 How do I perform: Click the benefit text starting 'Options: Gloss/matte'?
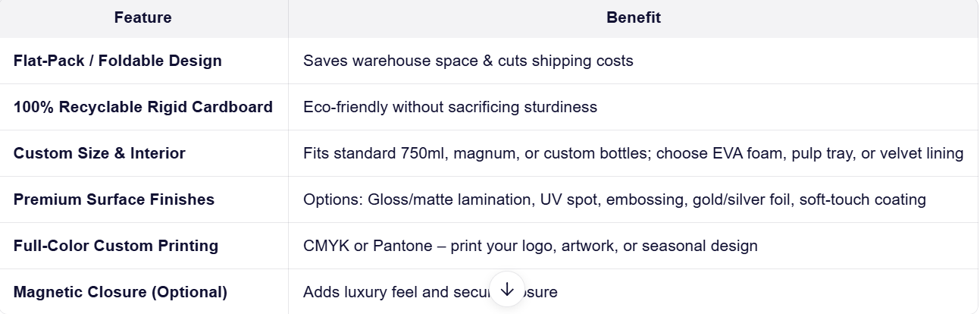(x=614, y=199)
